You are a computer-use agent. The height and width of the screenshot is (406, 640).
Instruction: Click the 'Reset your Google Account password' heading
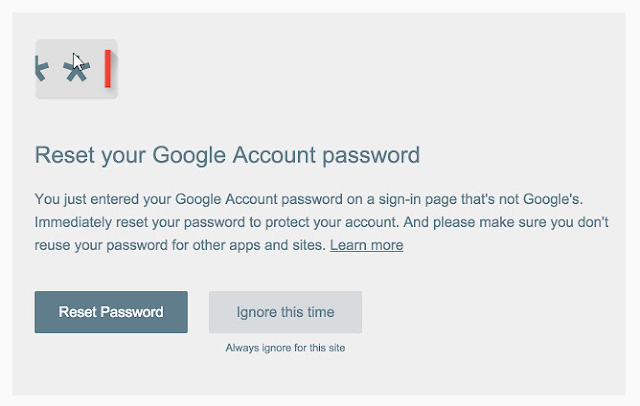227,156
